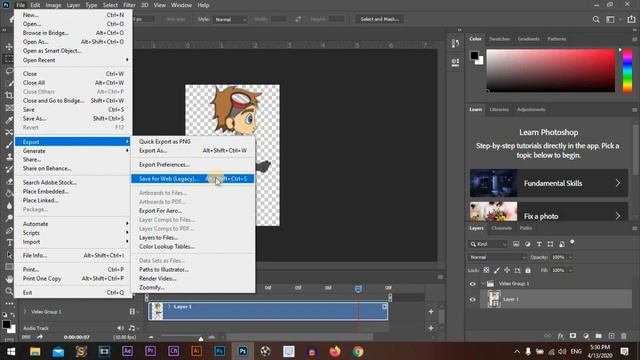Select the Move tool
Viewport: 640px width, 360px height.
pyautogui.click(x=9, y=47)
